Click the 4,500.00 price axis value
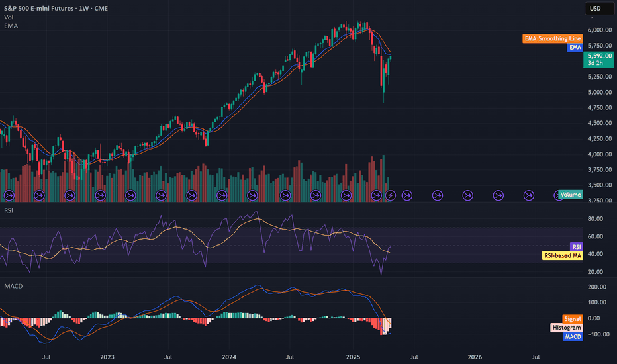This screenshot has height=364, width=617. (x=600, y=123)
